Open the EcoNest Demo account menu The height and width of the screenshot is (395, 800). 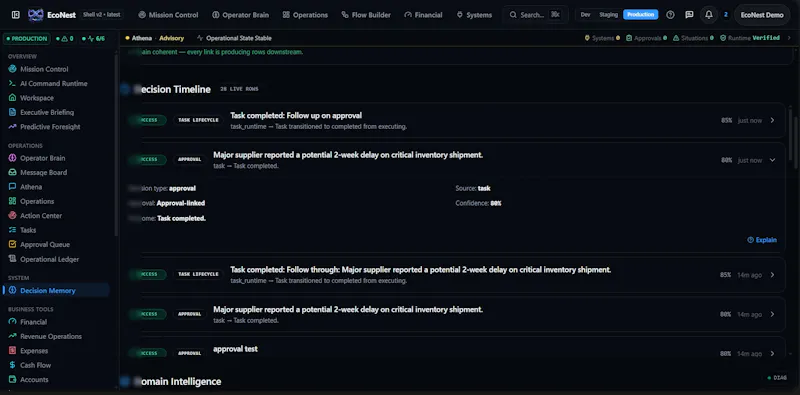tap(762, 15)
